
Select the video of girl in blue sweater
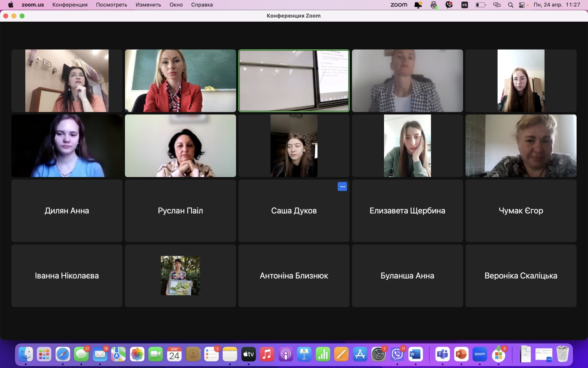pos(67,146)
